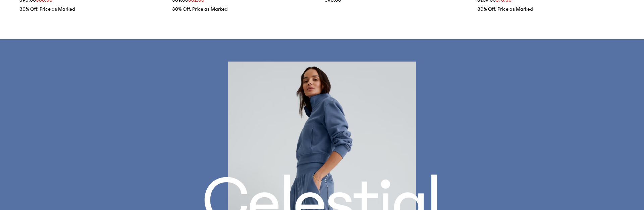This screenshot has width=644, height=210.
Task: Select fourth product's red sale price
Action: 504,1
